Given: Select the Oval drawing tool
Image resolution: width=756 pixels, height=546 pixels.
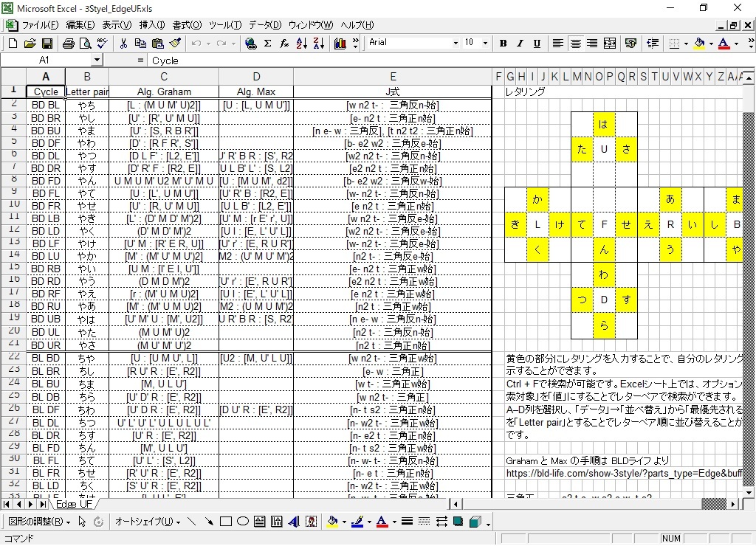Looking at the screenshot, I should [x=243, y=522].
